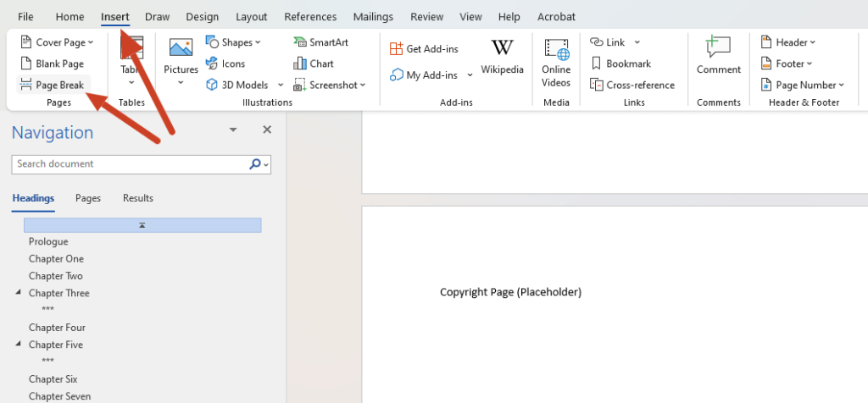
Task: Open the Screenshot dropdown
Action: point(330,85)
